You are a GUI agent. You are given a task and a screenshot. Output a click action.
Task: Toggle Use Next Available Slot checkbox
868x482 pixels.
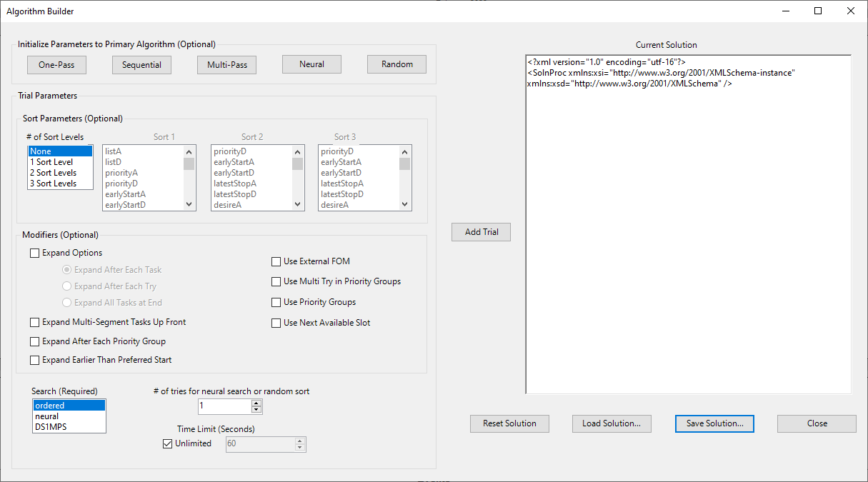click(276, 323)
